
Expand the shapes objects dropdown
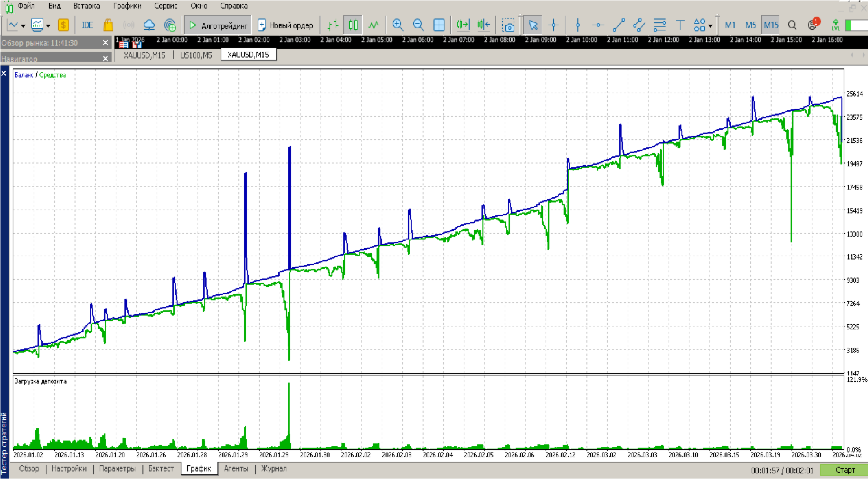tap(710, 26)
